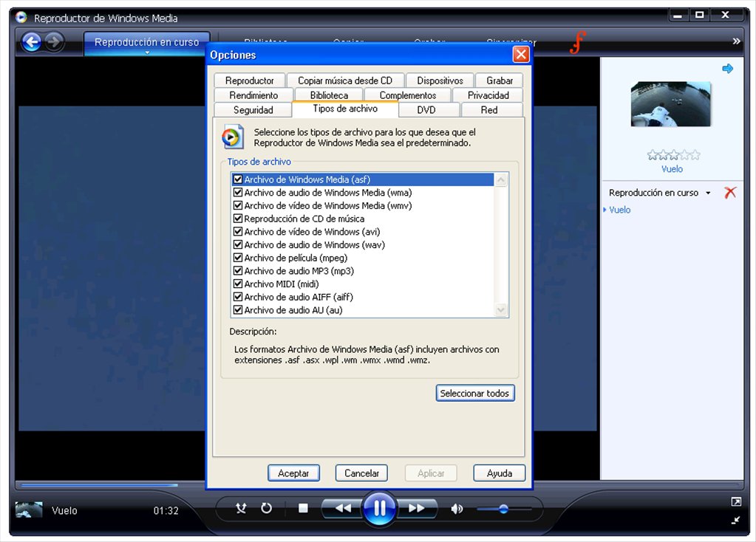The width and height of the screenshot is (756, 542).
Task: Pause playback with the central pause button
Action: coord(379,508)
